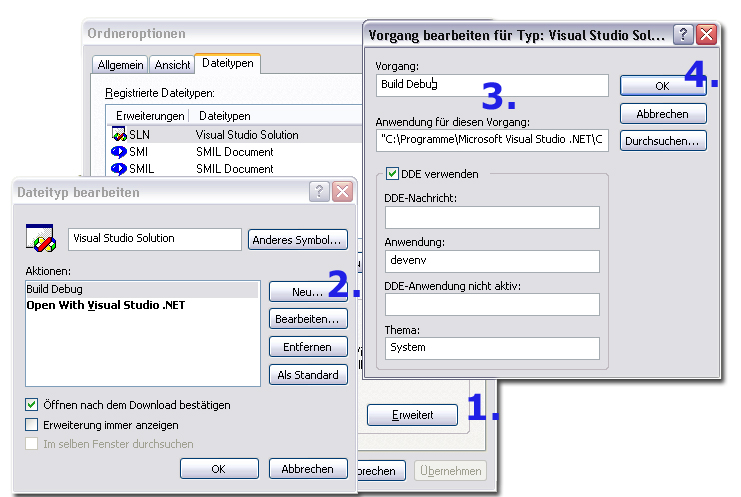Click the DDE-Nachricht input field

[x=492, y=217]
